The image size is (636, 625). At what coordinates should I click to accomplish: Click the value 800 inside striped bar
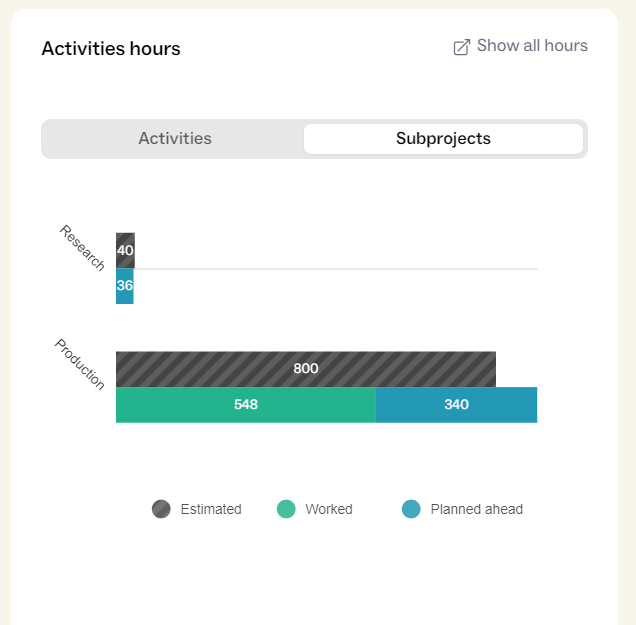(x=306, y=369)
